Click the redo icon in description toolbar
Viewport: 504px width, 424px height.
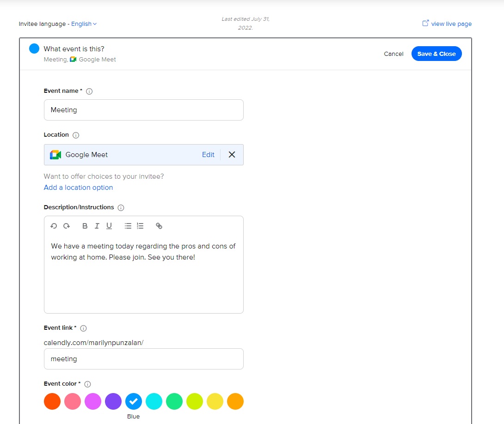coord(67,226)
